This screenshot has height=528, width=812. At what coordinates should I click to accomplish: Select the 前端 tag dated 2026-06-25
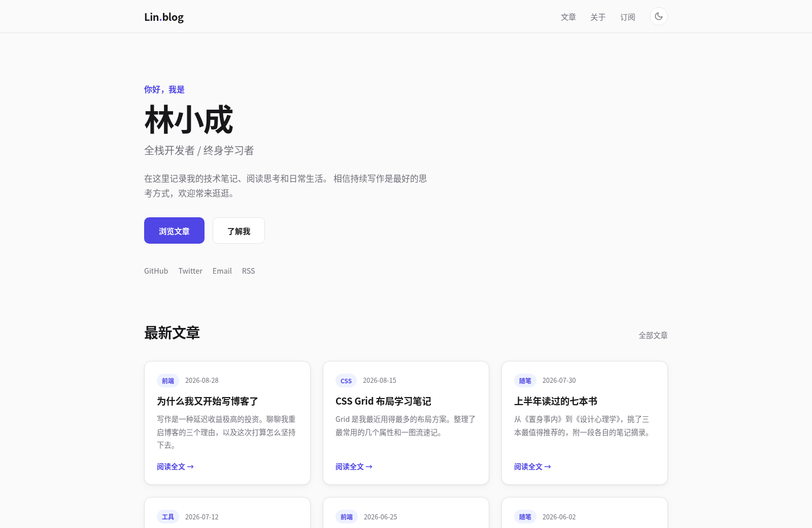(347, 517)
